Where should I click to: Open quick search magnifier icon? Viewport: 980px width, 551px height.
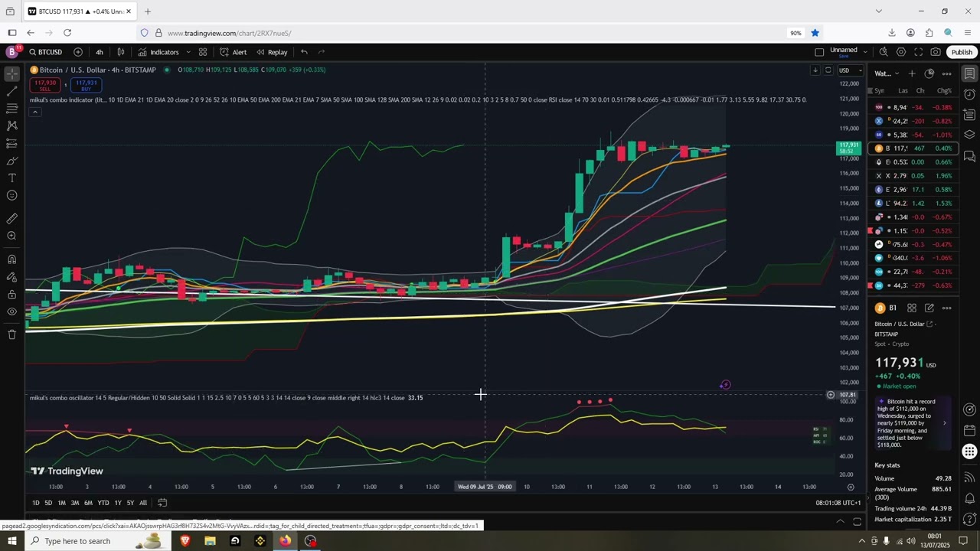click(x=883, y=52)
